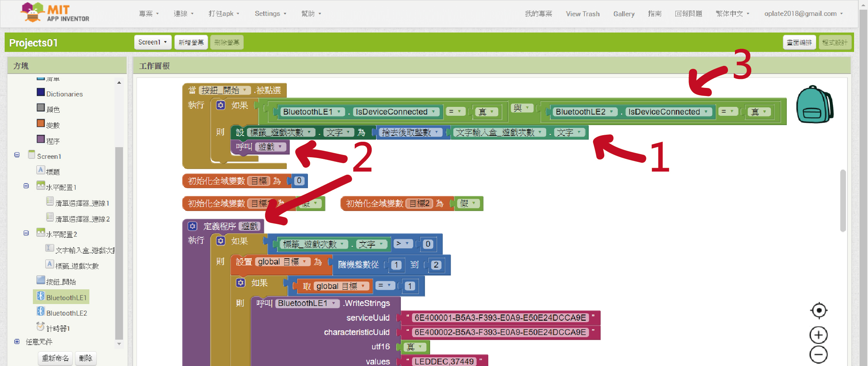Zoom out with the minus icon
The image size is (868, 366).
coord(818,354)
